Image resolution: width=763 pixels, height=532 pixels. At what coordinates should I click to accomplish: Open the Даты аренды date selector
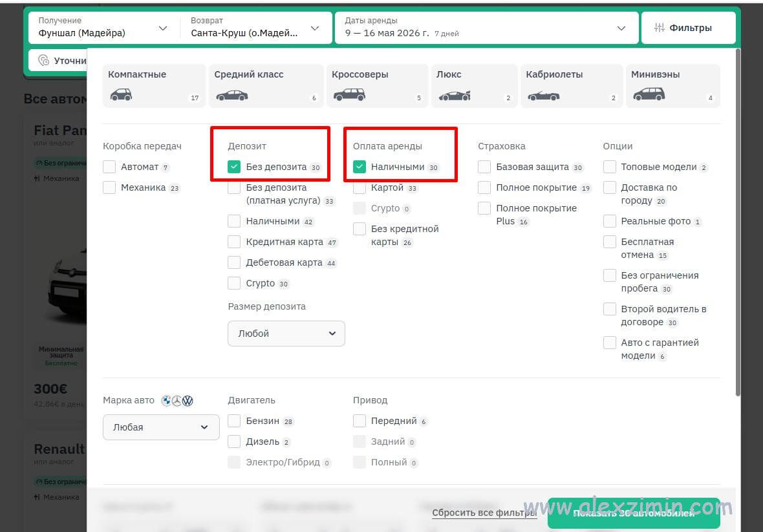click(x=487, y=28)
